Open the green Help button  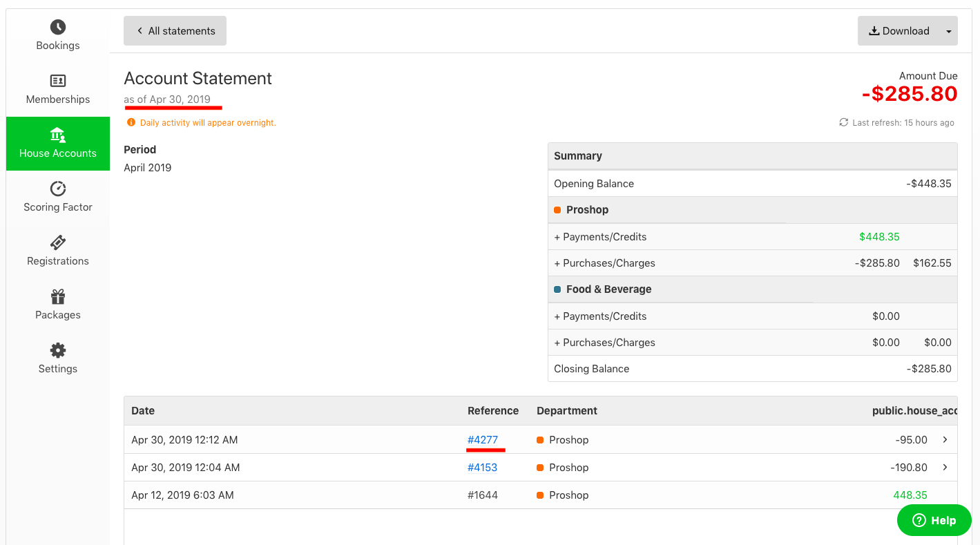coord(934,520)
